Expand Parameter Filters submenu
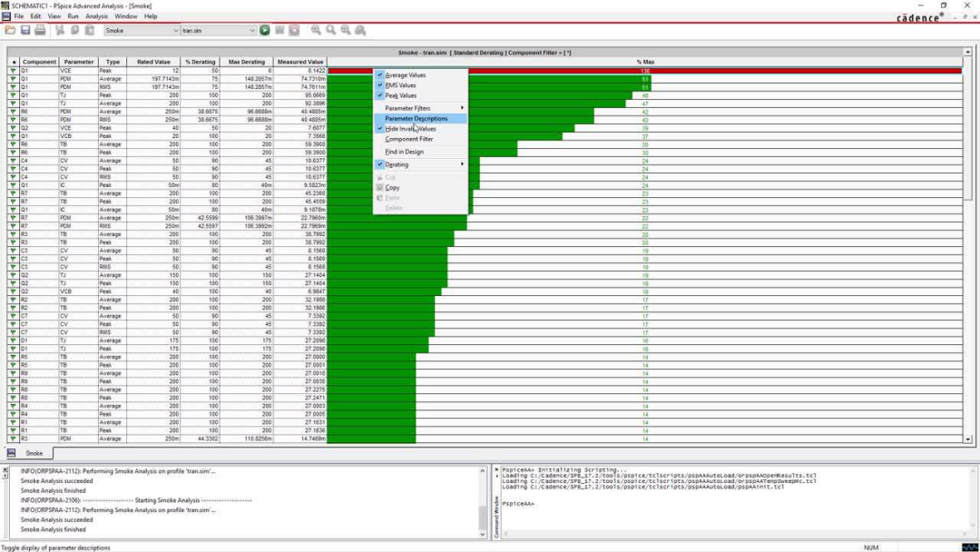Image resolution: width=980 pixels, height=552 pixels. point(420,108)
